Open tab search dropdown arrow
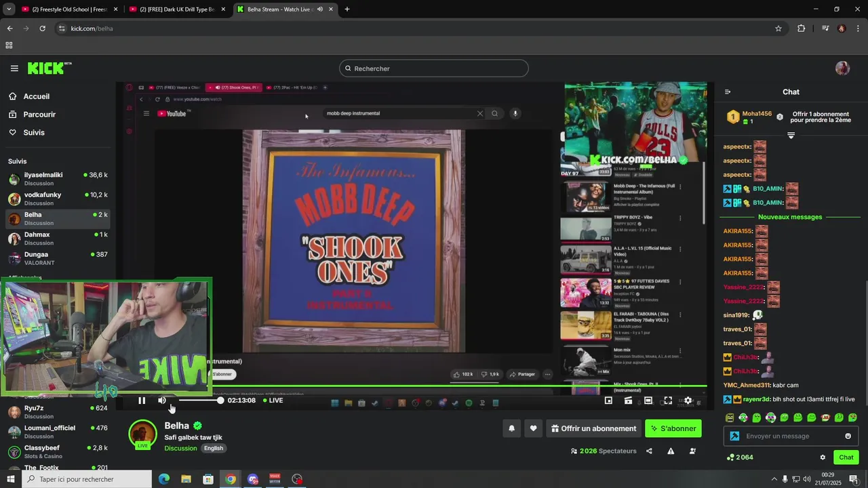 (9, 9)
